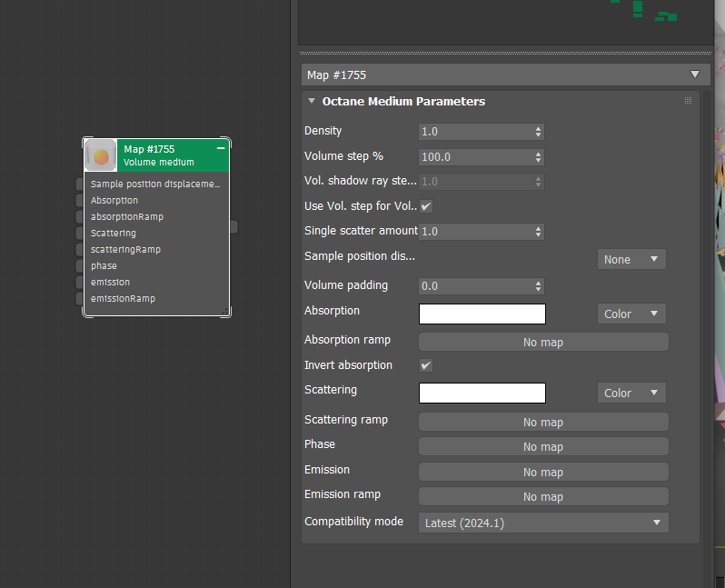725x588 pixels.
Task: Click the phase input socket on node
Action: click(x=80, y=266)
